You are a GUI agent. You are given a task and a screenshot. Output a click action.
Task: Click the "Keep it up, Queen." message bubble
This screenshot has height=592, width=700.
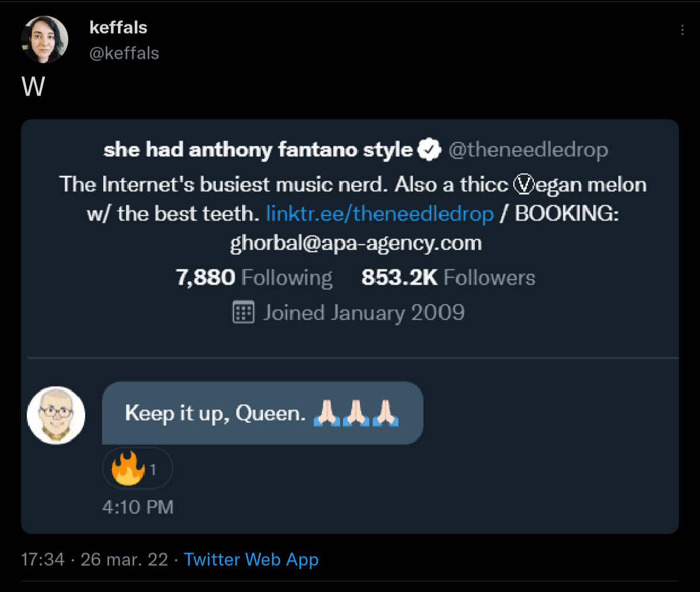[215, 413]
